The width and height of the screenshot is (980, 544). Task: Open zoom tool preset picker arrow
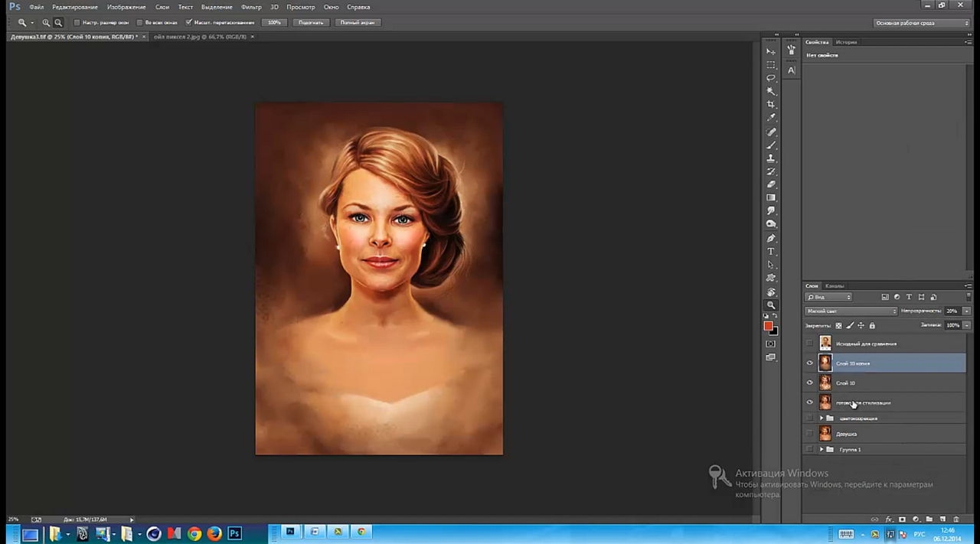[x=31, y=23]
